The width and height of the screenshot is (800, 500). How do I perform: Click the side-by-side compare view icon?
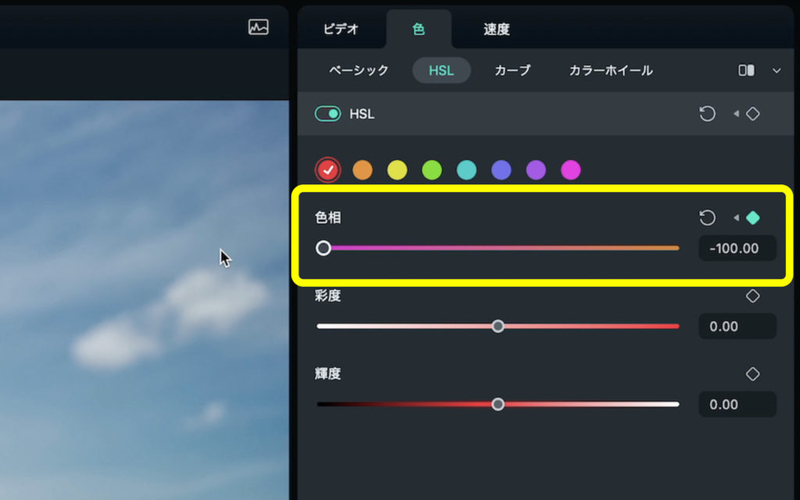(746, 70)
